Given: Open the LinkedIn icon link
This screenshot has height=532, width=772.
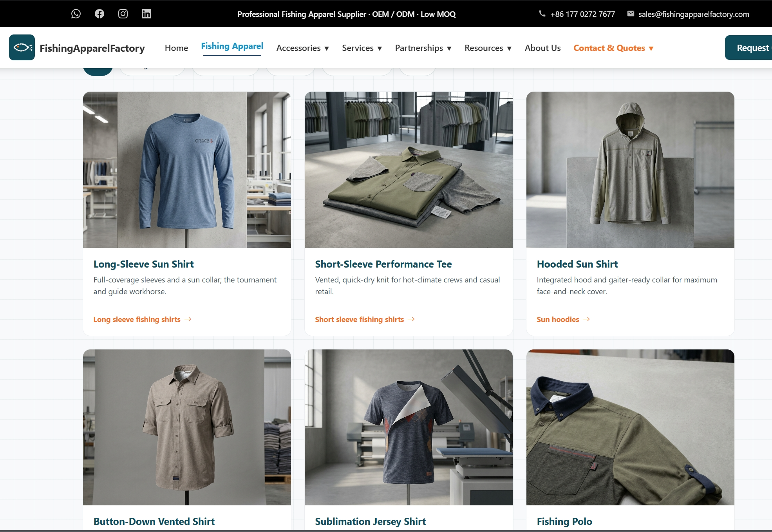Looking at the screenshot, I should [x=146, y=14].
